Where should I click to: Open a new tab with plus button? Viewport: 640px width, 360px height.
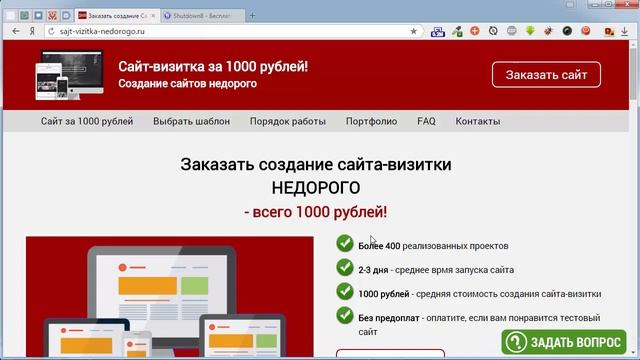tap(252, 16)
